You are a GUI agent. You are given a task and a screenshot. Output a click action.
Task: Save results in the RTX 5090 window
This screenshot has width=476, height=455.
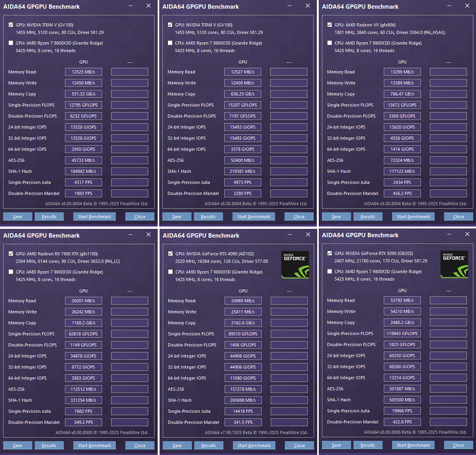337,445
